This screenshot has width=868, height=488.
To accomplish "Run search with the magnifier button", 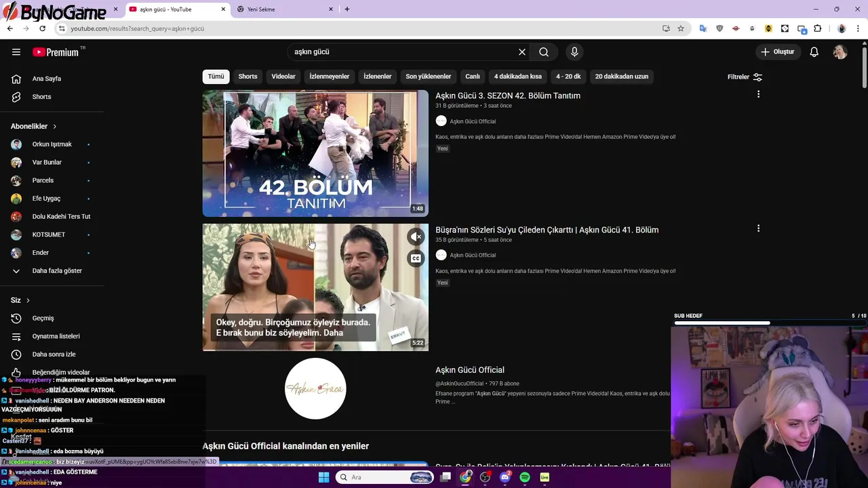I will tap(544, 52).
